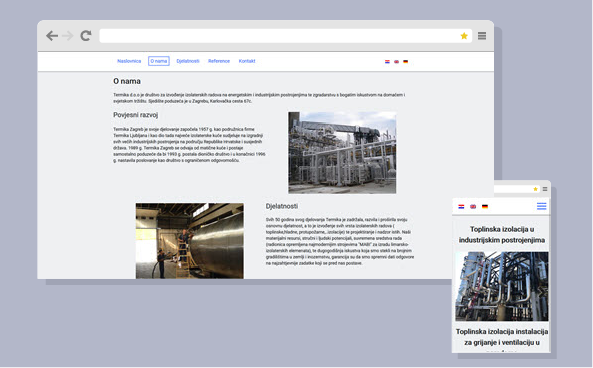Click Toplinska izolacija u industrijskim postrojenjima heading
Image resolution: width=593 pixels, height=368 pixels.
[x=502, y=234]
